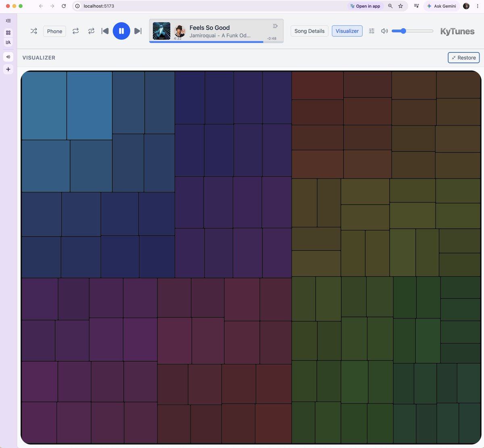Reload the browser page
The width and height of the screenshot is (484, 448).
(x=64, y=6)
